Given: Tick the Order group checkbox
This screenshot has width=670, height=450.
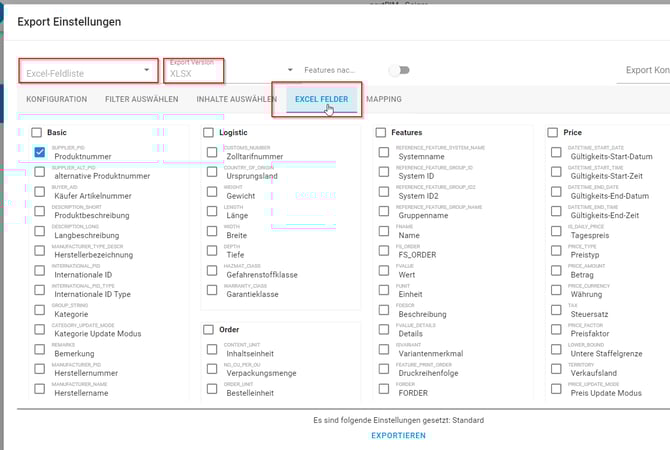Looking at the screenshot, I should [209, 329].
